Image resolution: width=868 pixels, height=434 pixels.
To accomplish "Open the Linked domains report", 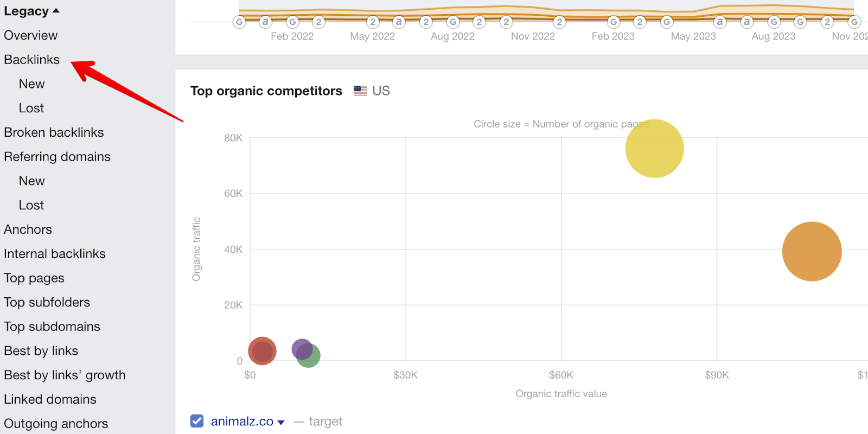I will coord(50,399).
